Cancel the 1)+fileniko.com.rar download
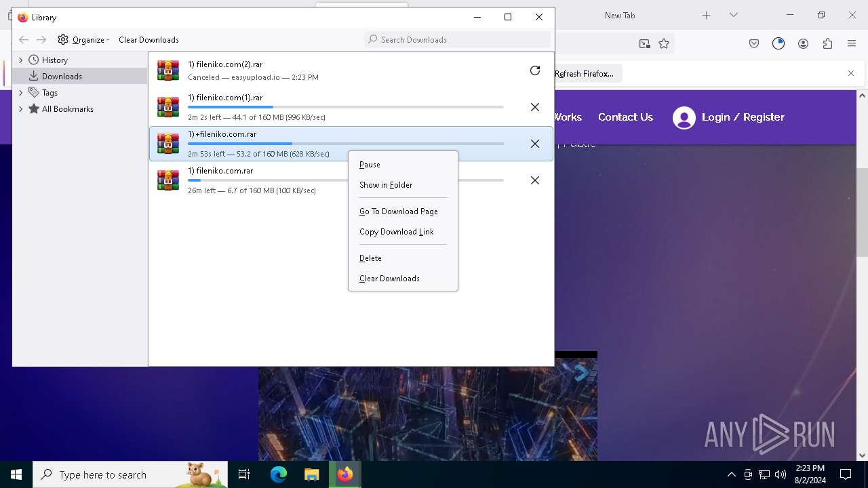Screen dimensions: 868x488 535,144
